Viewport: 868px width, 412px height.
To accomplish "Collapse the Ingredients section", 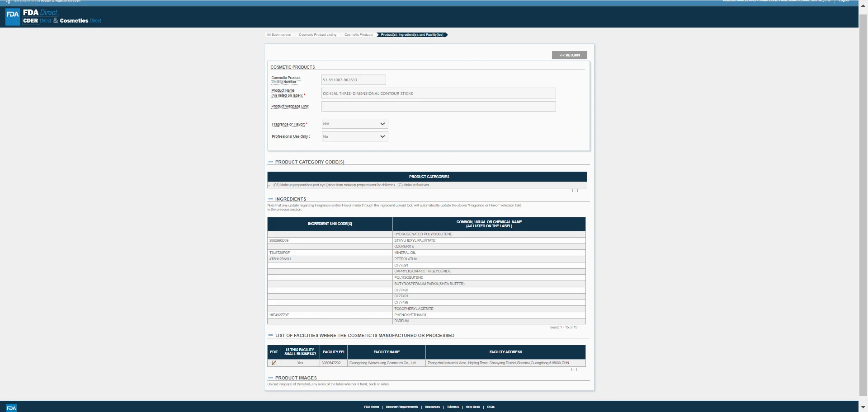I will click(x=270, y=199).
